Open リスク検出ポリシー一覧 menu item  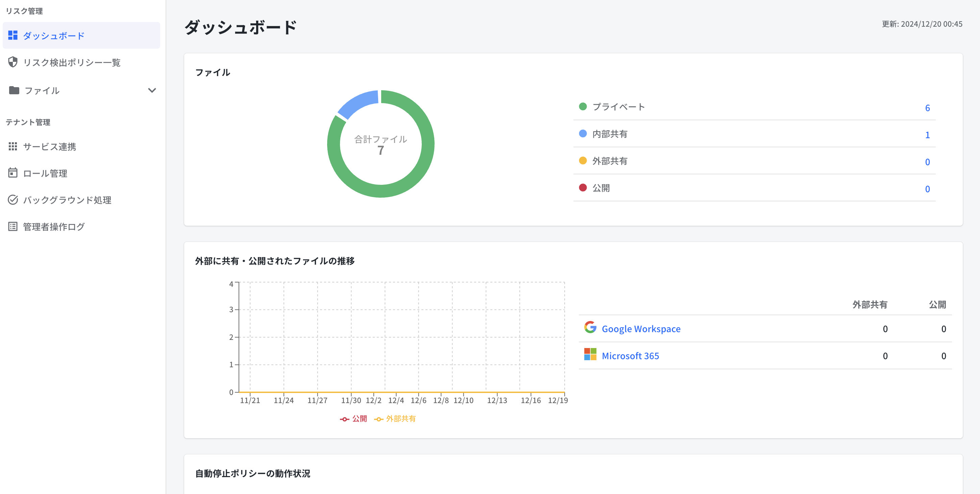coord(81,63)
